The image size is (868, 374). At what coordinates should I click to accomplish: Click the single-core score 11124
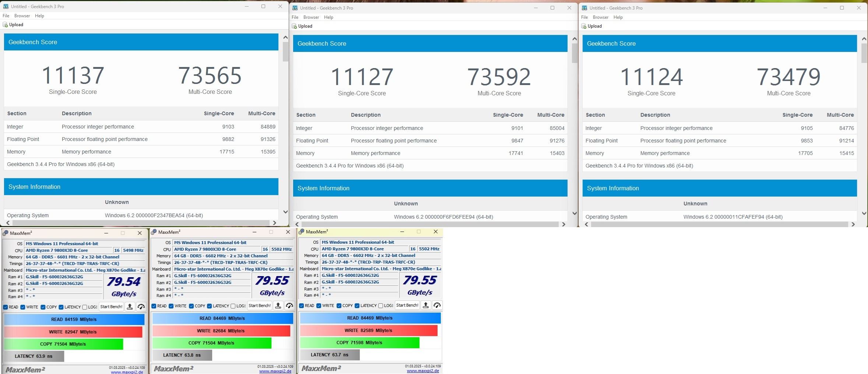[651, 77]
